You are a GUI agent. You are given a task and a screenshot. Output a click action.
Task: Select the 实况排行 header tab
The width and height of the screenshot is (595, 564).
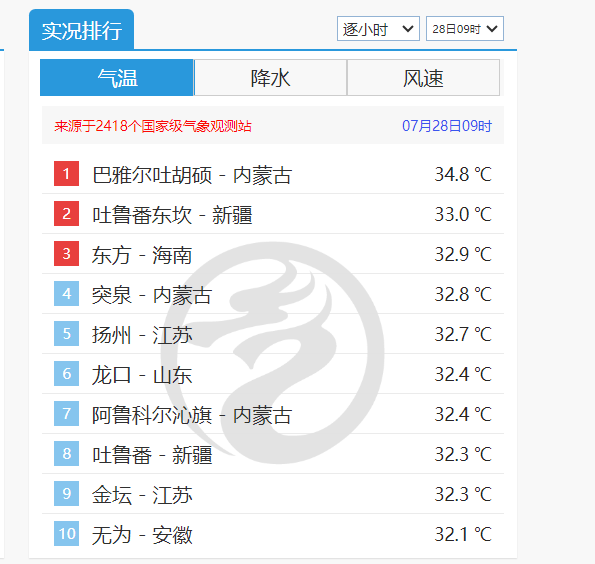click(82, 30)
